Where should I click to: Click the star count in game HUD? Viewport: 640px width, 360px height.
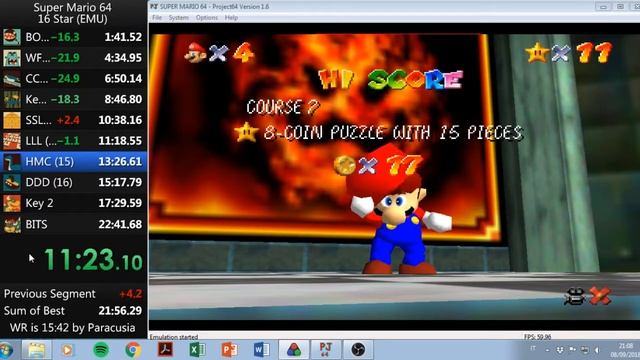click(569, 53)
